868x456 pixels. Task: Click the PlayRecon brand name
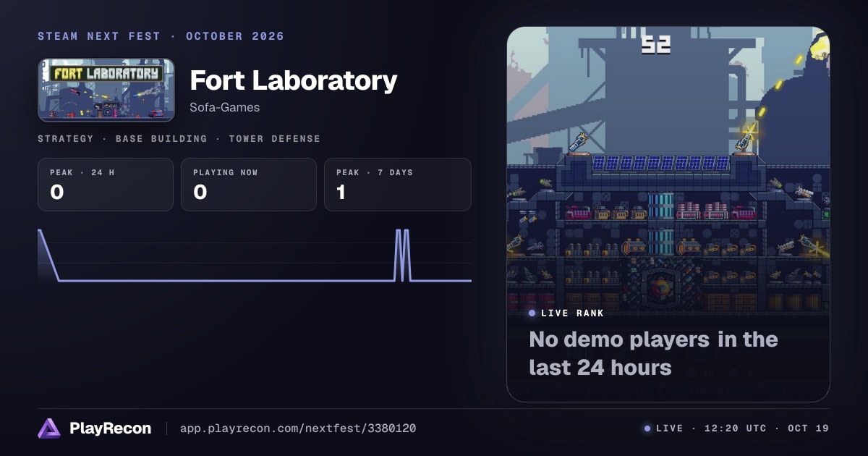pyautogui.click(x=110, y=428)
